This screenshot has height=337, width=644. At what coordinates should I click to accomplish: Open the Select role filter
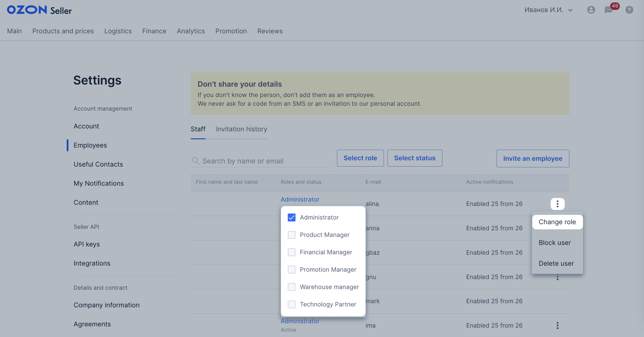click(x=360, y=158)
